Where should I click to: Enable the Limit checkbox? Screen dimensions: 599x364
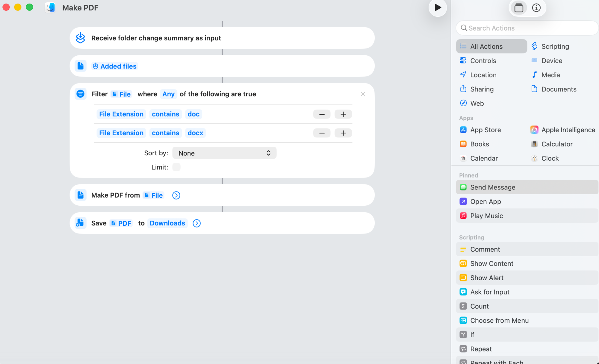[x=176, y=167]
